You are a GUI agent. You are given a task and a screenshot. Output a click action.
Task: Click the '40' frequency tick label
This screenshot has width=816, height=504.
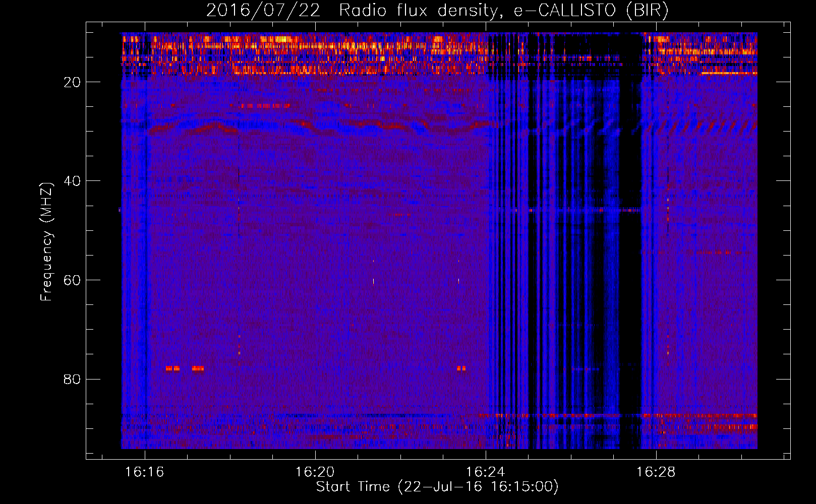(x=72, y=181)
